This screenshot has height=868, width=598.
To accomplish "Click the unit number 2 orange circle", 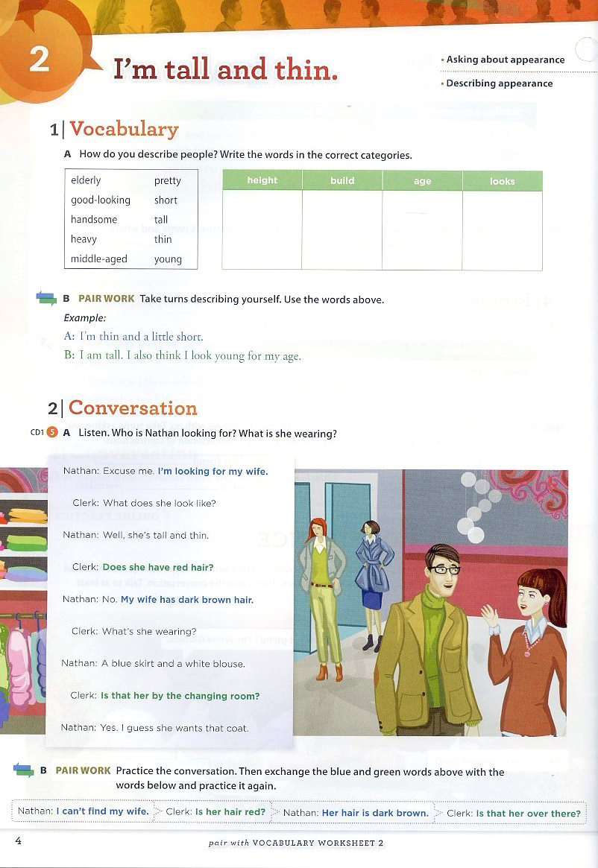I will (x=38, y=59).
